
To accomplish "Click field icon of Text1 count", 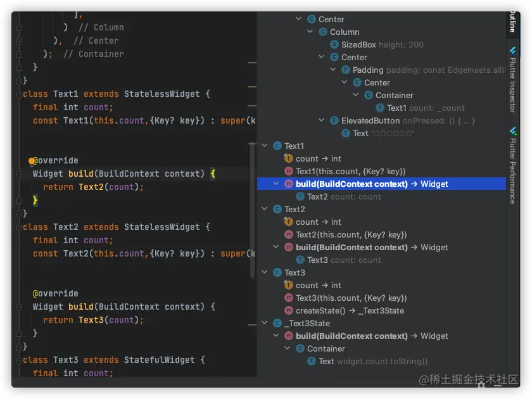I will pos(288,158).
